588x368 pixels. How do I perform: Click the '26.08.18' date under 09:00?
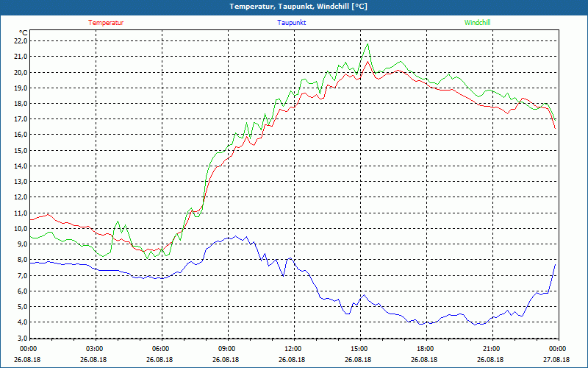tap(226, 359)
